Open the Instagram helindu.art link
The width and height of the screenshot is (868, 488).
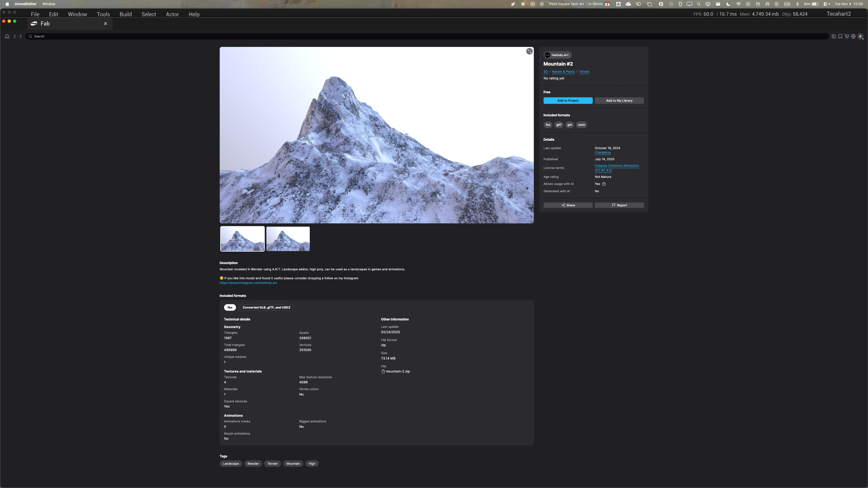point(248,283)
